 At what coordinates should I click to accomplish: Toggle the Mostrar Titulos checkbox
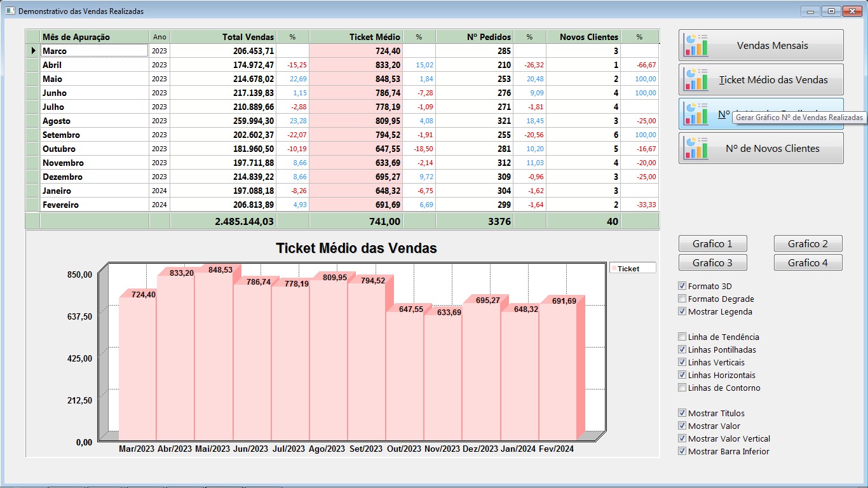click(x=682, y=413)
